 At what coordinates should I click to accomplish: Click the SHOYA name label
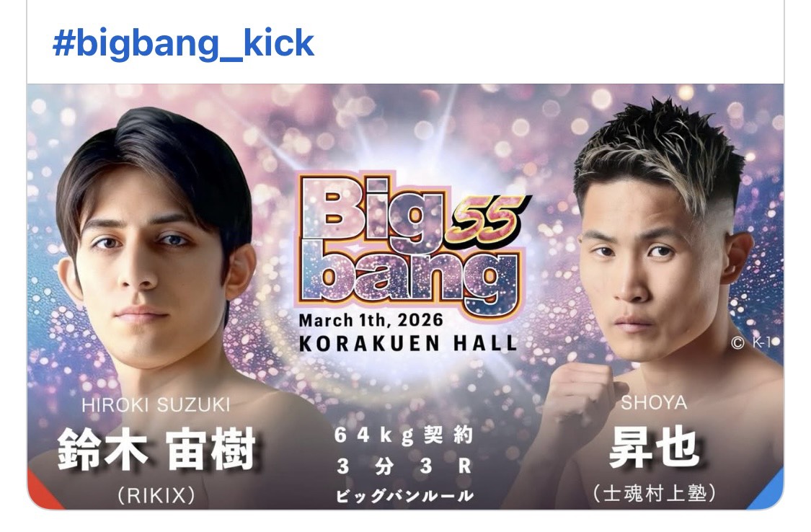pyautogui.click(x=654, y=403)
